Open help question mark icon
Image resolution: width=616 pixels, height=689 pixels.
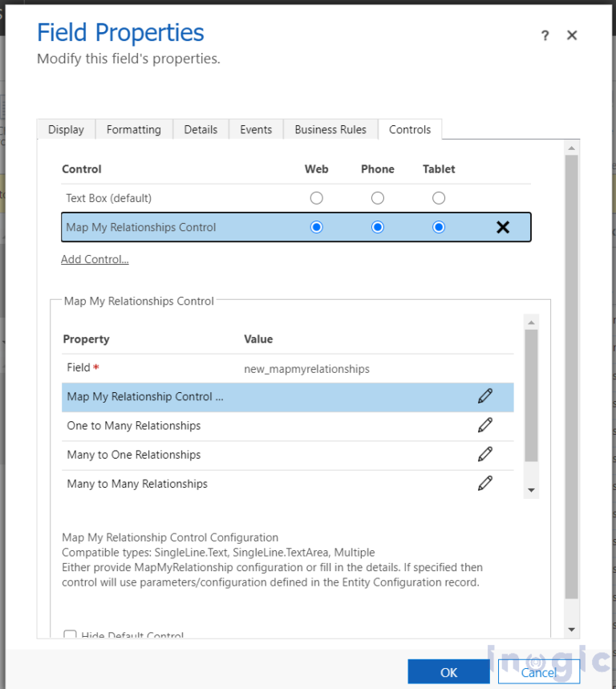(x=545, y=35)
